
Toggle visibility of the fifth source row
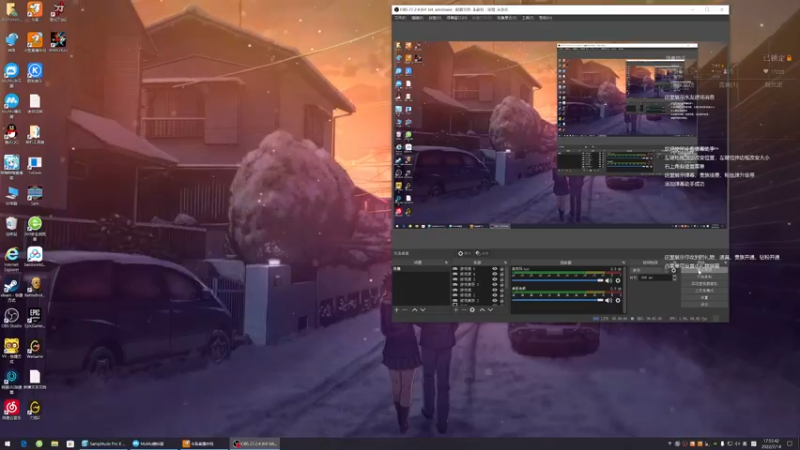pos(494,290)
